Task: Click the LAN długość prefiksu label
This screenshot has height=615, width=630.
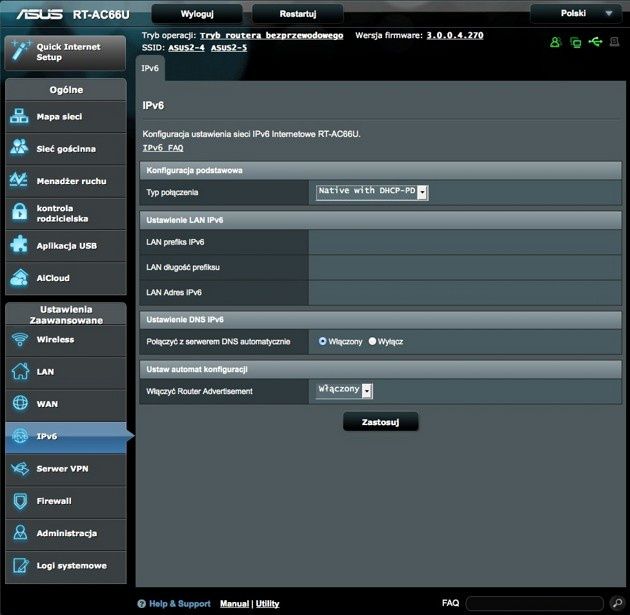Action: pyautogui.click(x=183, y=267)
